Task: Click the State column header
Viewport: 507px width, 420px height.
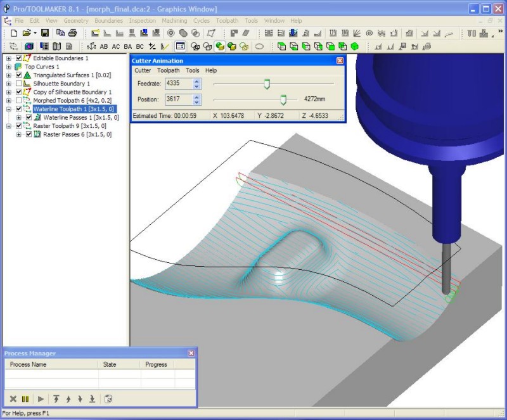Action: pos(119,364)
